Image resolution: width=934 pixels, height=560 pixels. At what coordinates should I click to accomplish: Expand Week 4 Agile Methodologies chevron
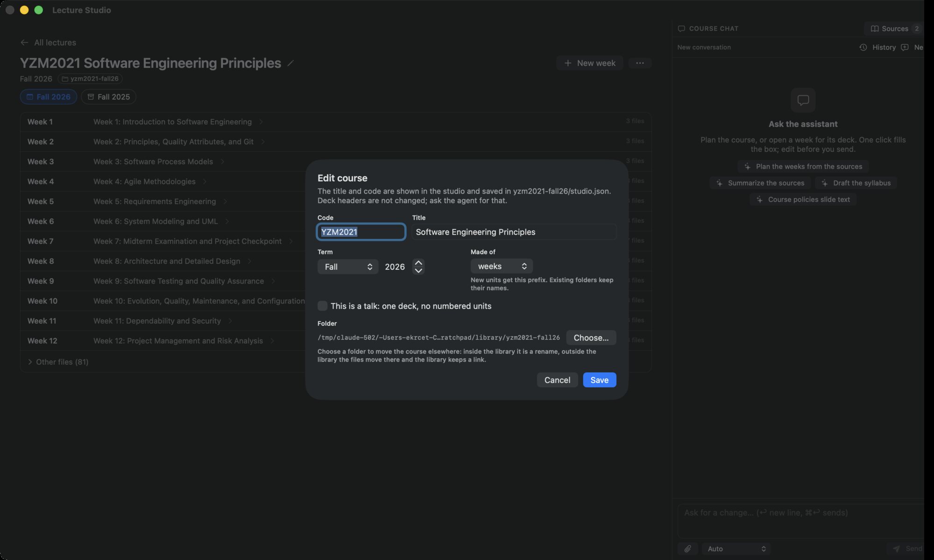[205, 182]
